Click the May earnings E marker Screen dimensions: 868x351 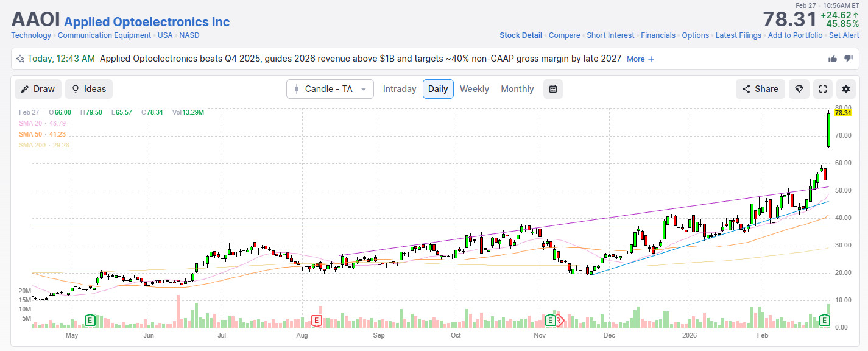90,320
